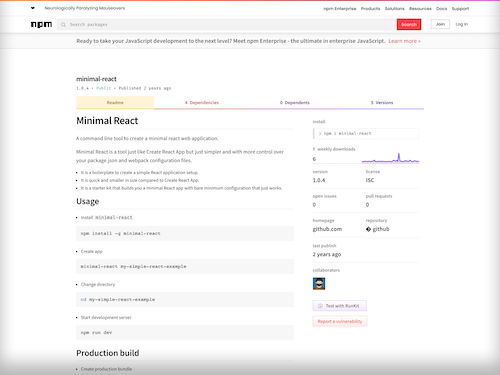The width and height of the screenshot is (500, 375).
Task: Click Test with RunKit button
Action: pos(340,306)
